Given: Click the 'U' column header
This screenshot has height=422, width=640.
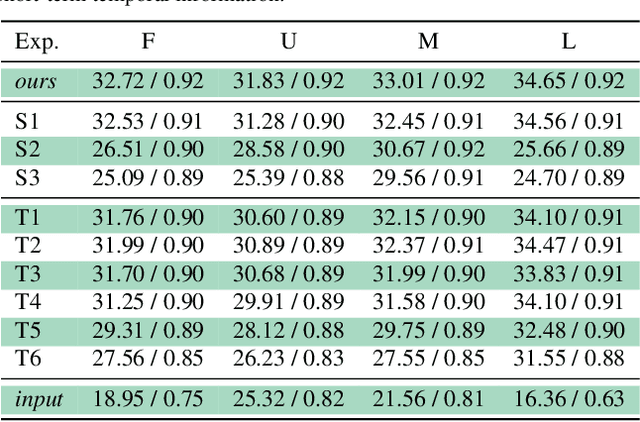Looking at the screenshot, I should (288, 43).
